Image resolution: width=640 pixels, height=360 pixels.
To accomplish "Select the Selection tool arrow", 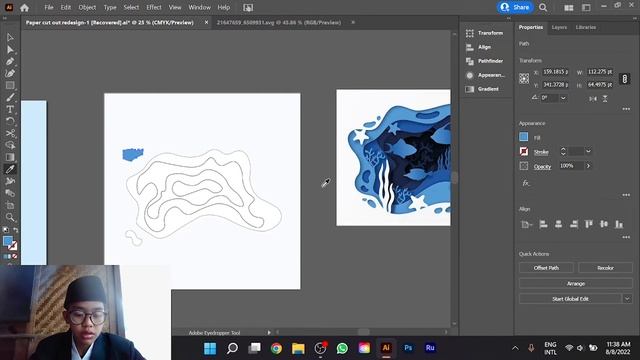I will 10,38.
